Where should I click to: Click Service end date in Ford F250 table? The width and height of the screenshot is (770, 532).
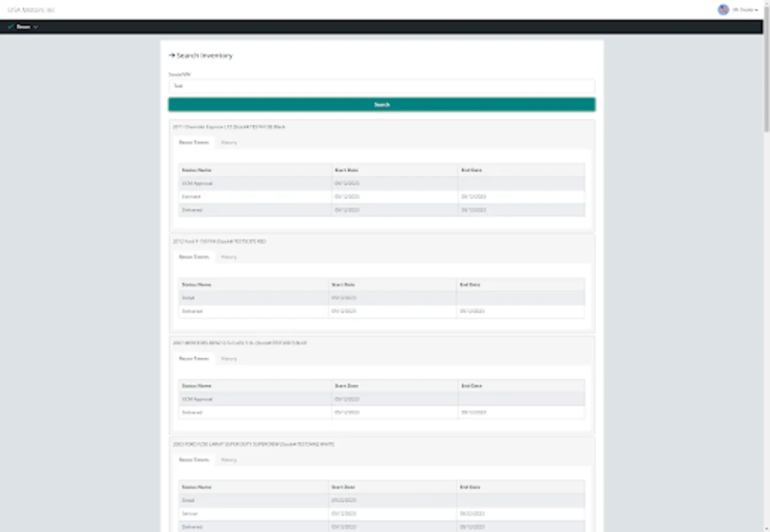click(x=472, y=514)
